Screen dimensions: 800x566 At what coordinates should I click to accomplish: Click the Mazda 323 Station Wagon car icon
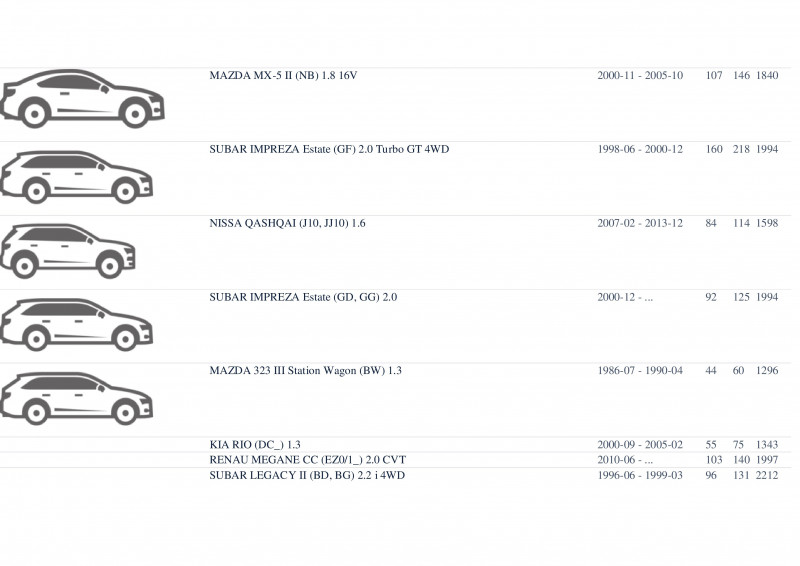point(77,399)
